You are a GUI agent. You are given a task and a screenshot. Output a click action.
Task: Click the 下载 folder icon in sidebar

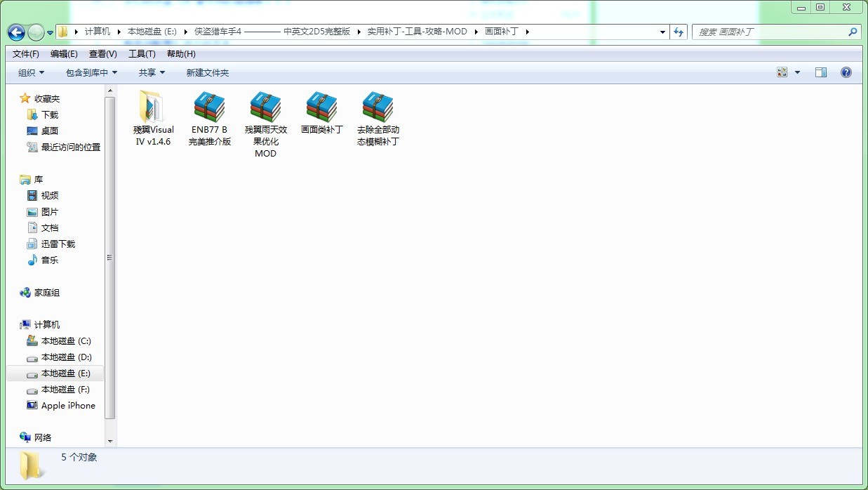(32, 114)
